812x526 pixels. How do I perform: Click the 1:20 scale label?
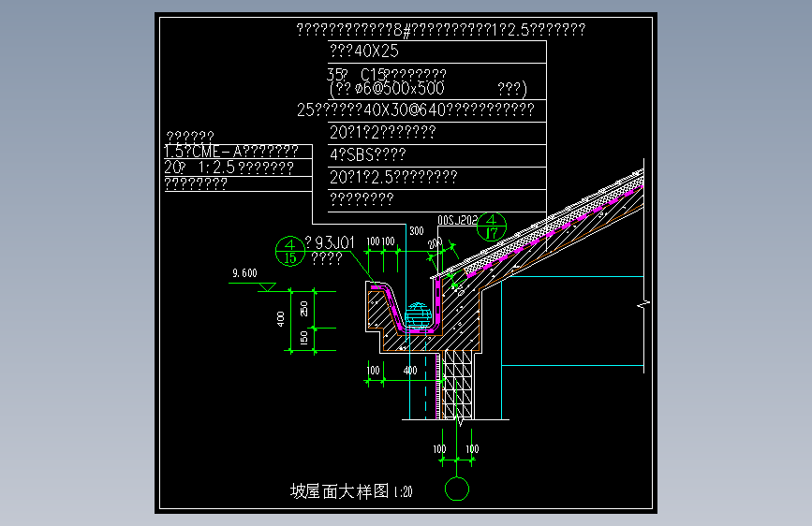(403, 491)
